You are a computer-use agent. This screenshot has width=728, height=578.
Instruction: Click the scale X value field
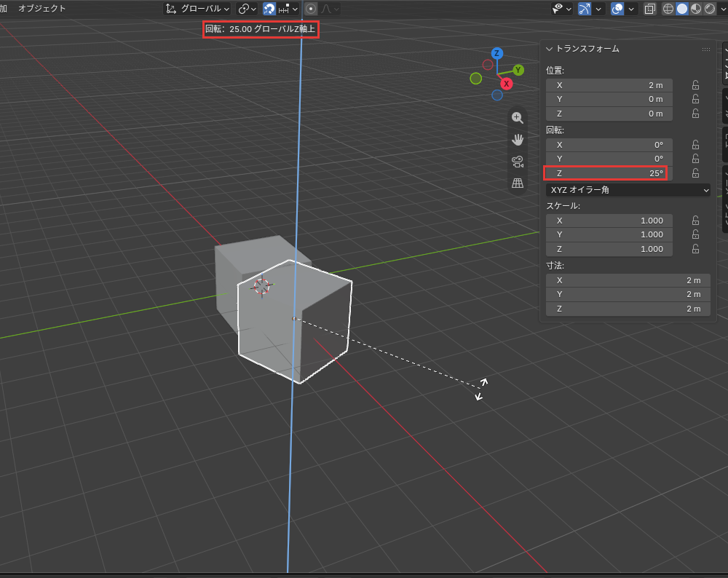(x=609, y=221)
